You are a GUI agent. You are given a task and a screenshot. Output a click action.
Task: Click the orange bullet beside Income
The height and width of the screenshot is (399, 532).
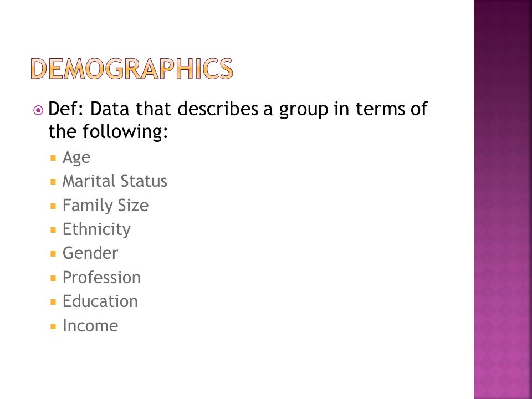(53, 326)
